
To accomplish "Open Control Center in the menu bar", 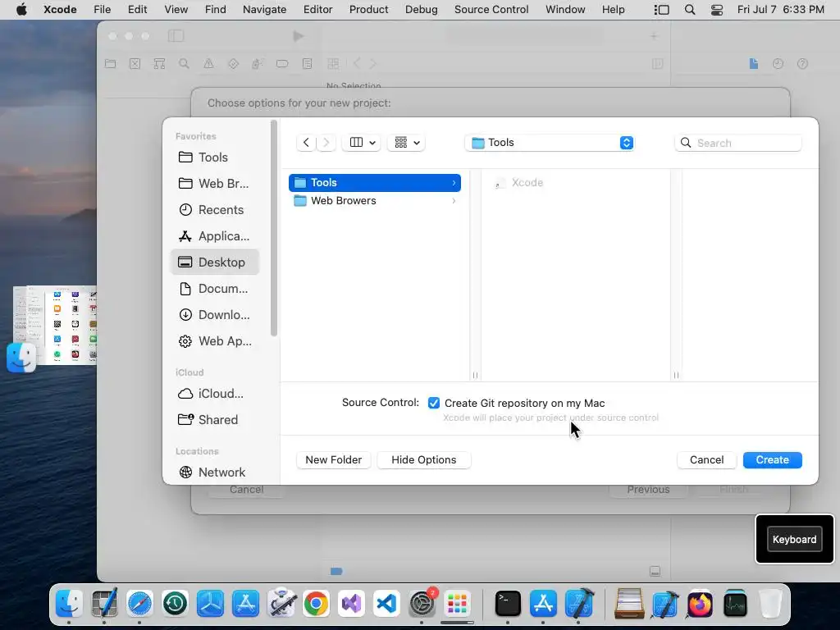I will pyautogui.click(x=717, y=10).
